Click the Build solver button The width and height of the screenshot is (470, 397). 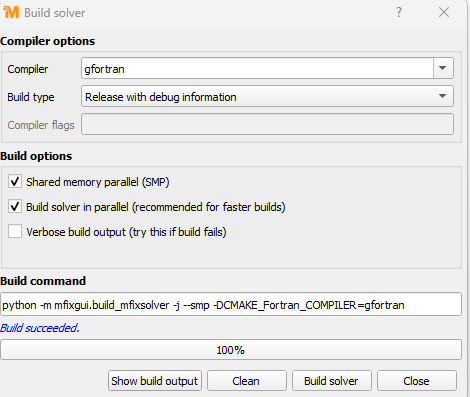331,381
